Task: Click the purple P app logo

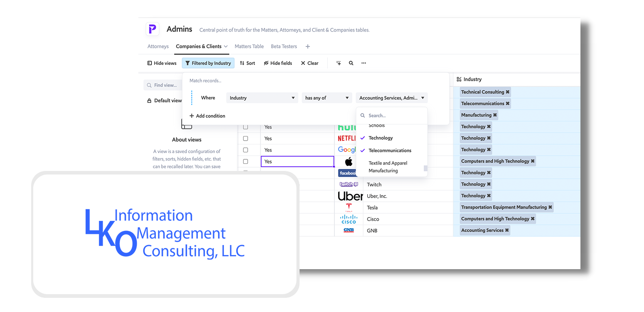Action: (x=152, y=29)
